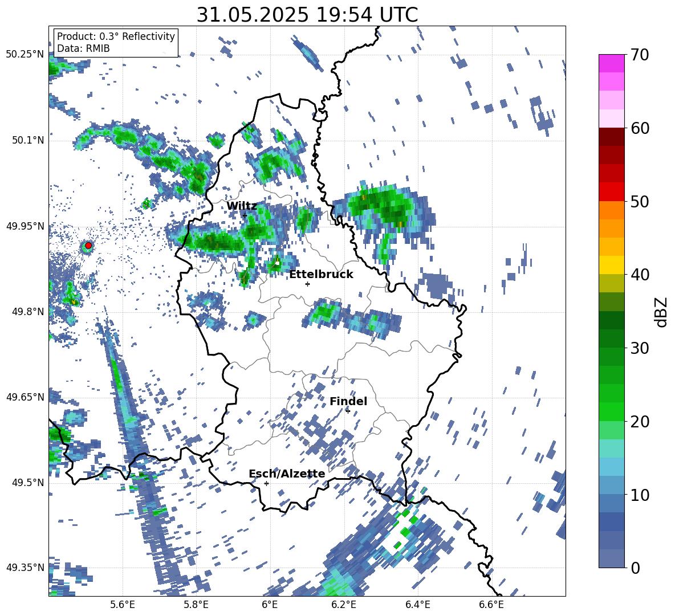Click the colorbar 30 tick label
Screen dimensions: 675x616
click(640, 348)
